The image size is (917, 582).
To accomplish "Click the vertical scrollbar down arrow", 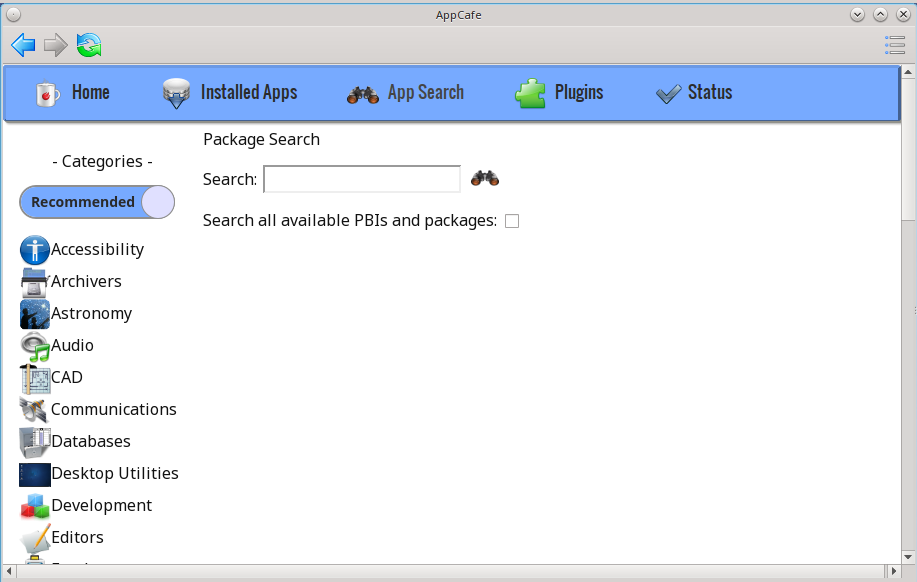I will 908,557.
